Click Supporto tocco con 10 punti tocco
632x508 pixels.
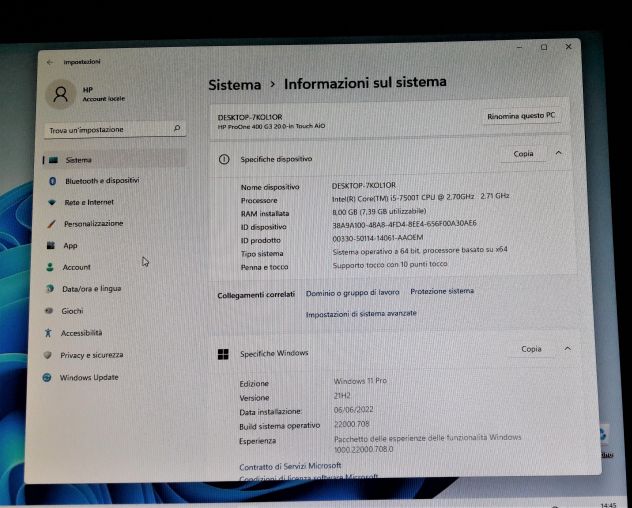(390, 264)
